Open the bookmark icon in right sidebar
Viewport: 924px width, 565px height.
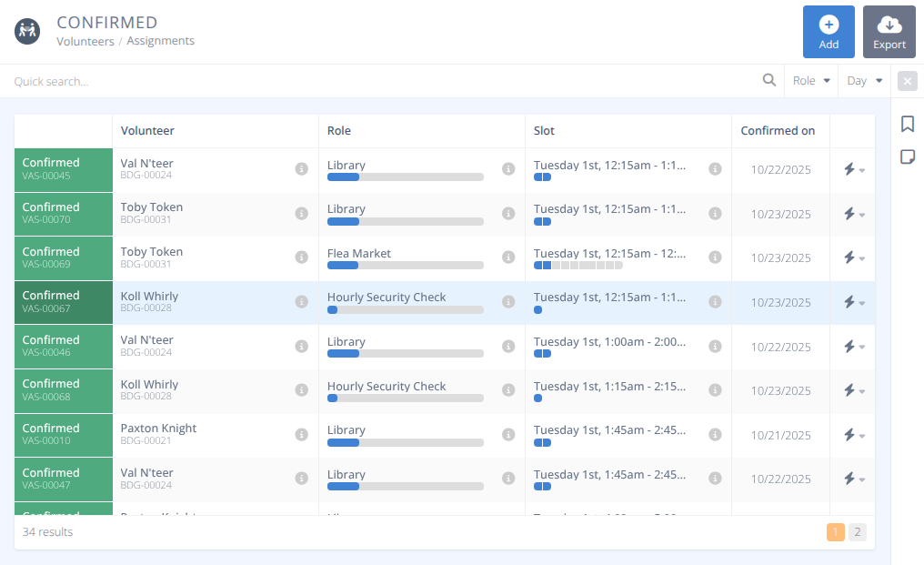click(x=907, y=124)
